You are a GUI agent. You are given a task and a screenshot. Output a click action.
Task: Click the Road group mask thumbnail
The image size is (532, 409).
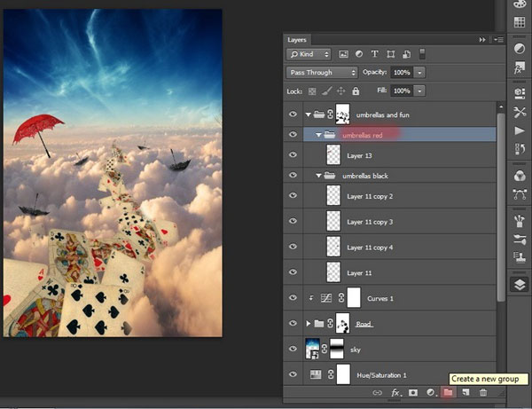point(342,323)
